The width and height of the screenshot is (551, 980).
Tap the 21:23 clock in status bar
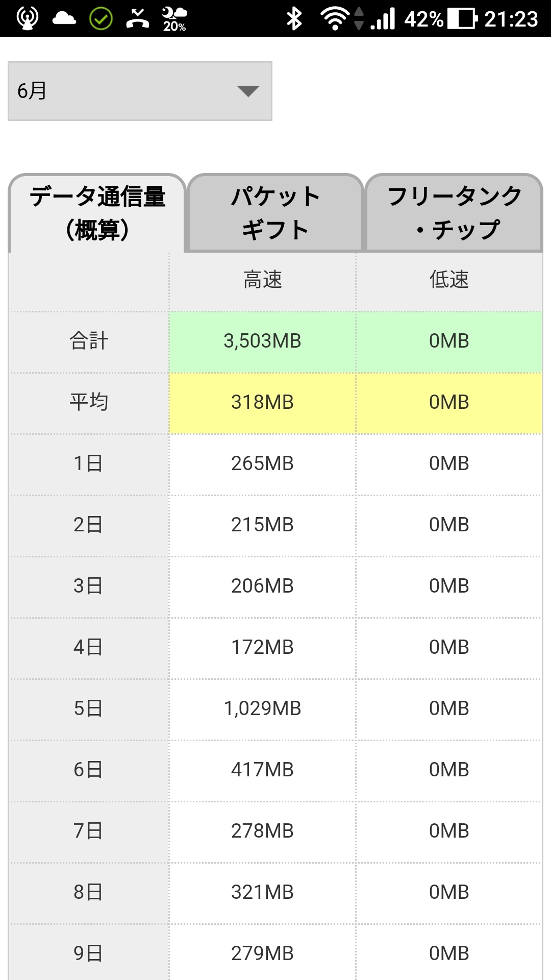tap(511, 19)
